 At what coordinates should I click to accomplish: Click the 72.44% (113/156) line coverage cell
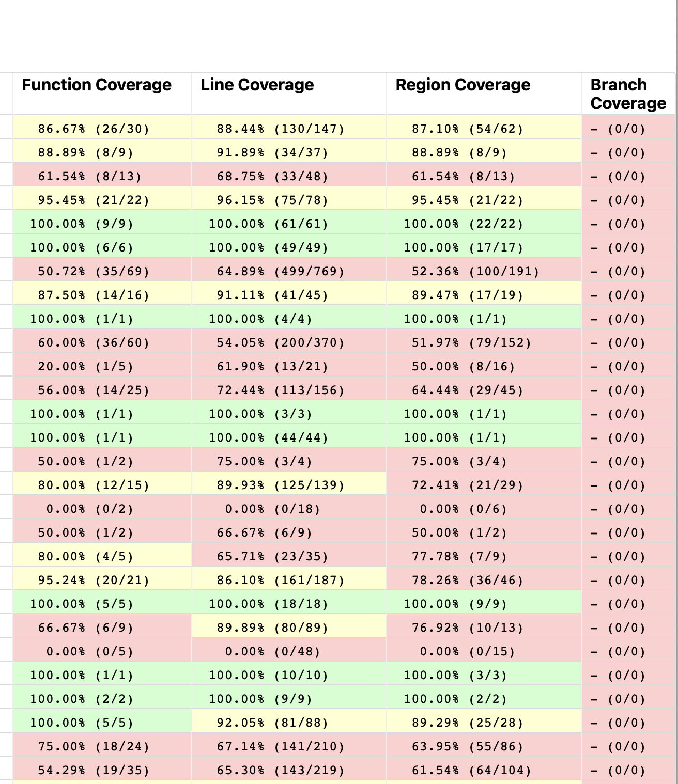click(281, 390)
